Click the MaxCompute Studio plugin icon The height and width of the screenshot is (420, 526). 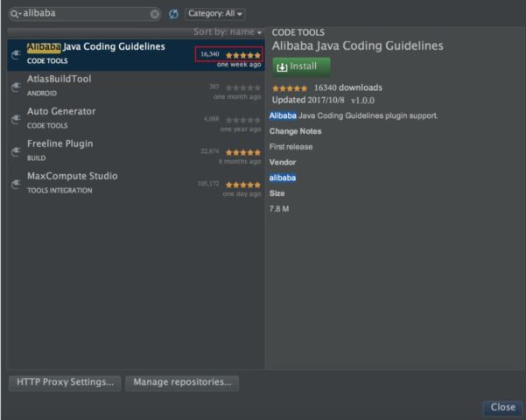point(15,184)
